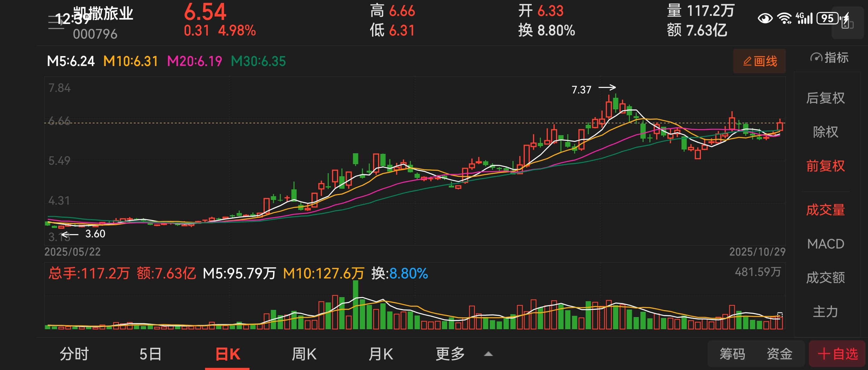Tap the Wi-Fi status icon
Image resolution: width=868 pixels, height=370 pixels.
tap(784, 18)
